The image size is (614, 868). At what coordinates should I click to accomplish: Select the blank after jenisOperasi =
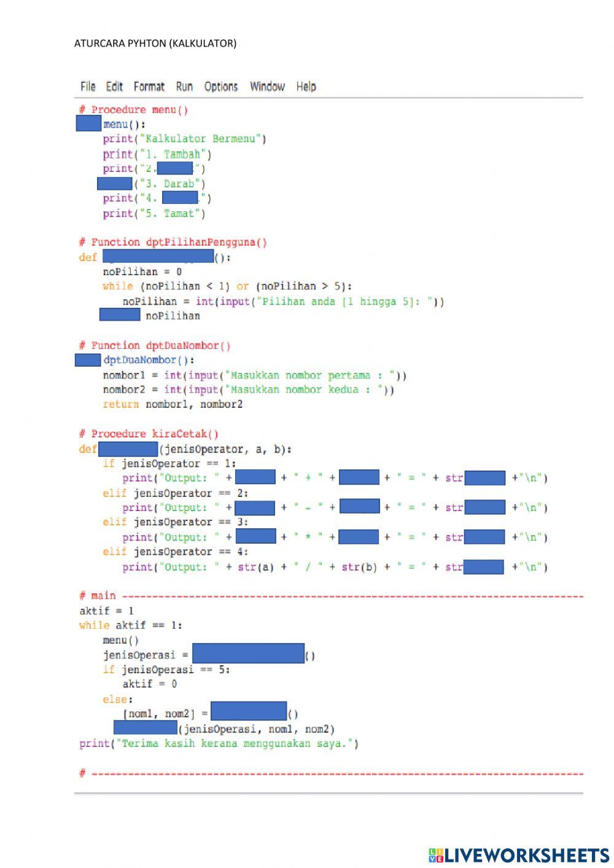[x=248, y=653]
